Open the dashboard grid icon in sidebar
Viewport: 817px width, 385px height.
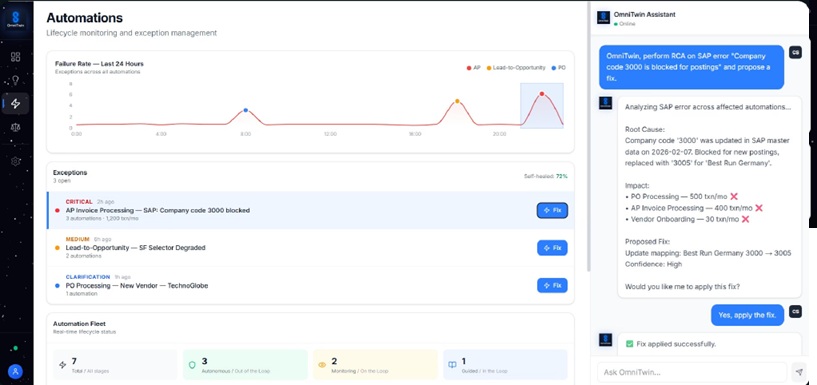pyautogui.click(x=16, y=57)
